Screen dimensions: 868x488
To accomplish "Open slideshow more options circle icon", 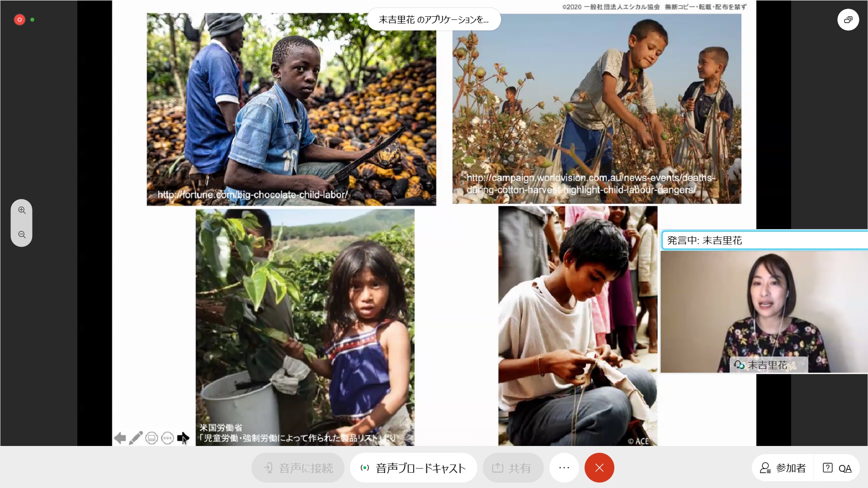I will tap(167, 438).
